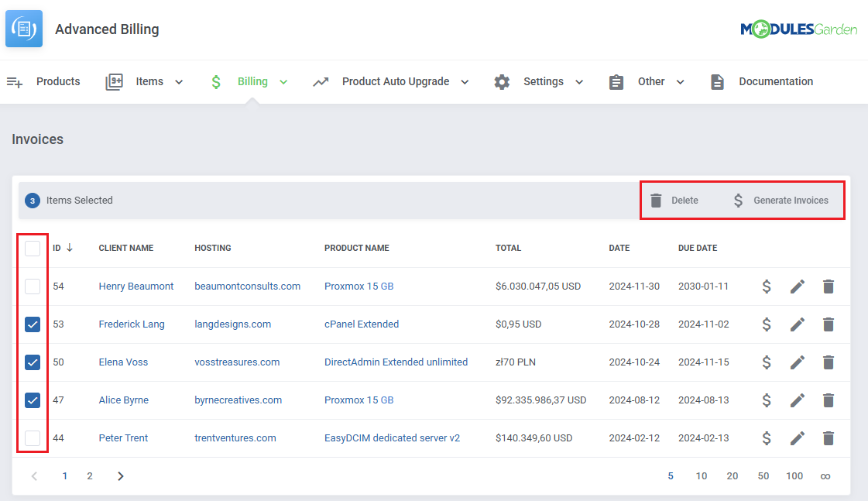Image resolution: width=868 pixels, height=501 pixels.
Task: Expand the Product Auto Upgrade chevron
Action: [465, 82]
